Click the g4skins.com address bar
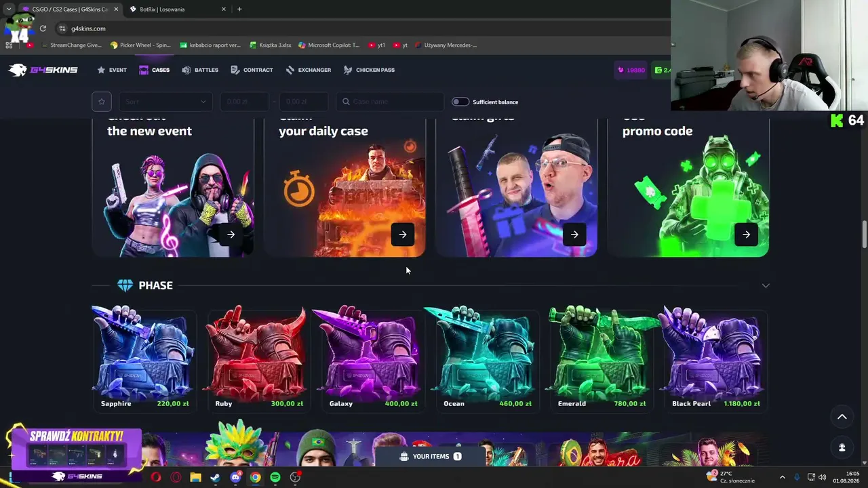The height and width of the screenshot is (488, 868). tap(359, 28)
